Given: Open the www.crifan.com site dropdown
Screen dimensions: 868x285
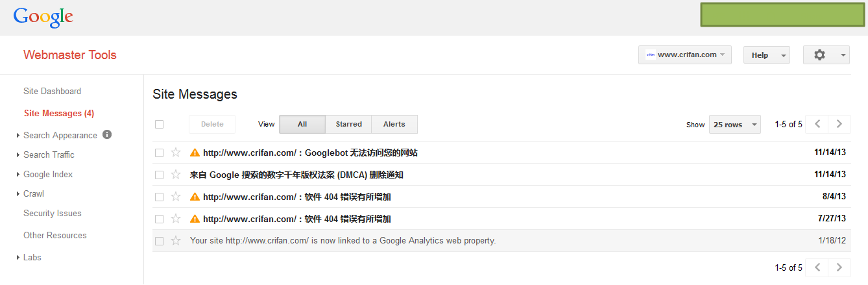Looking at the screenshot, I should click(x=684, y=55).
